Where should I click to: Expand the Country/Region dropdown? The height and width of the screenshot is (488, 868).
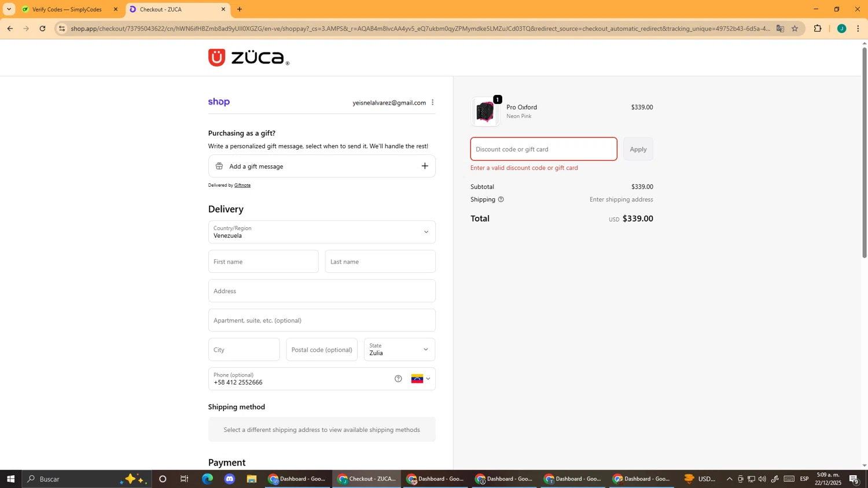click(x=322, y=232)
